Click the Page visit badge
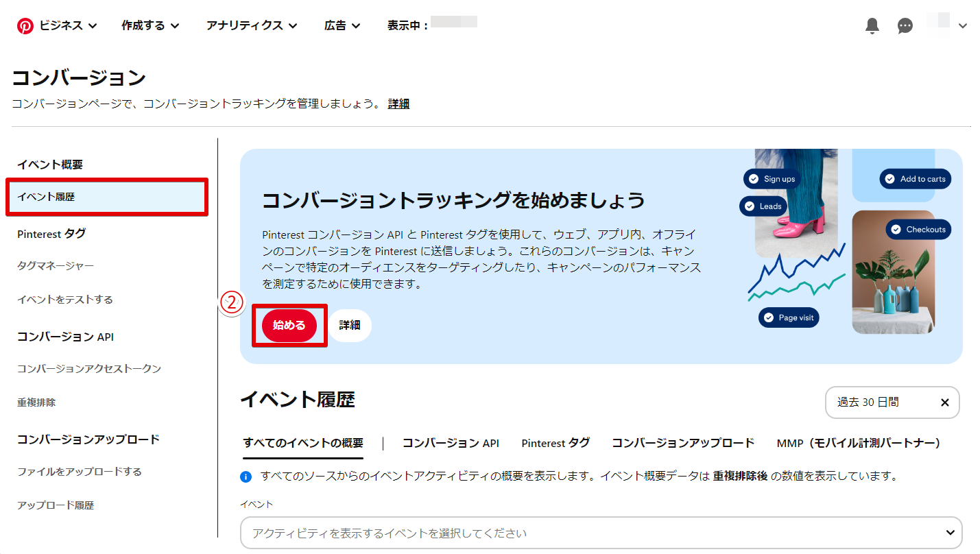Viewport: 980px width, 554px height. [789, 317]
